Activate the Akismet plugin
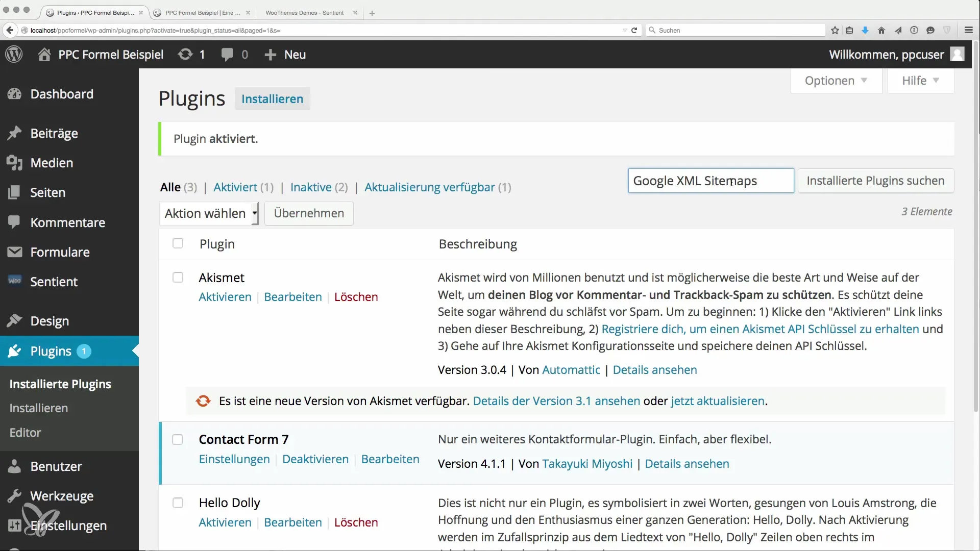 225,297
